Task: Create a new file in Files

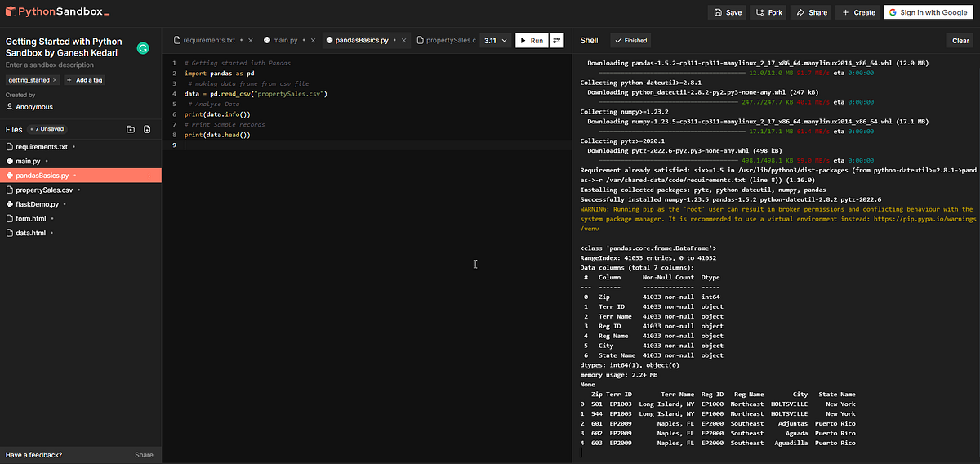Action: click(x=147, y=129)
